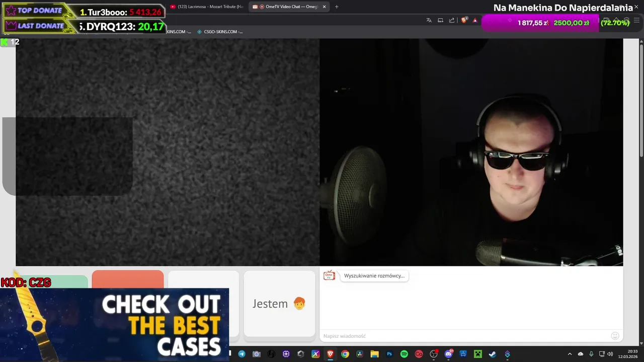Close the OmeTV Video Chat tab
Screen dimensions: 644x362
(x=324, y=7)
